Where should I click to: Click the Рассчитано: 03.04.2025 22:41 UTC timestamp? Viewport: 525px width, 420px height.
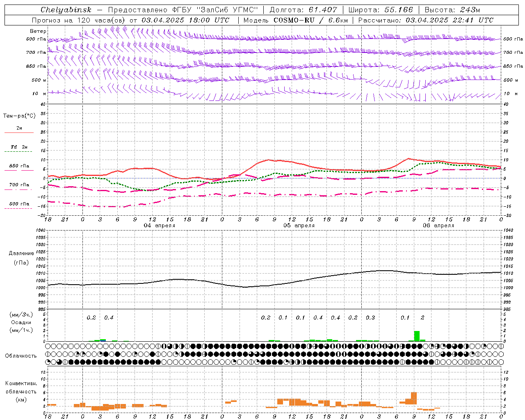click(x=426, y=20)
